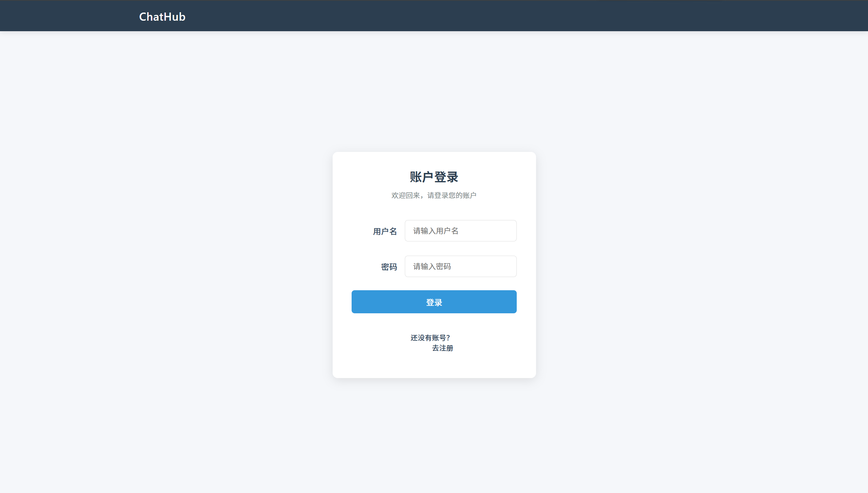Click the 密码 field label
The image size is (868, 493).
tap(389, 267)
